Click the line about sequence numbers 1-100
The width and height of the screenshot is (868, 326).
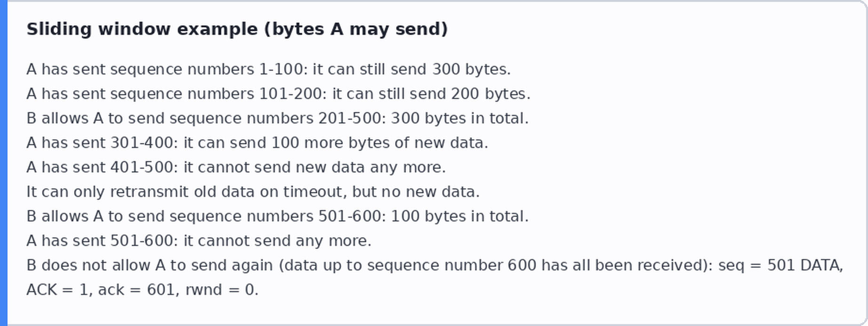[x=268, y=69]
